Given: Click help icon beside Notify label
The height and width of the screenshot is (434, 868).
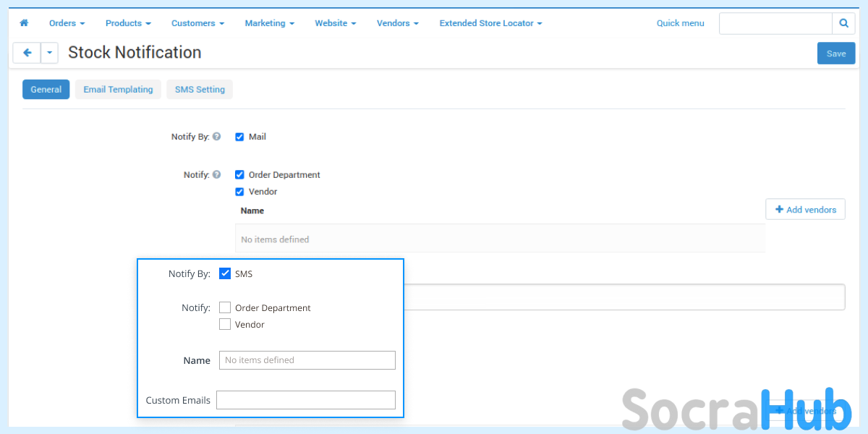Looking at the screenshot, I should (217, 174).
